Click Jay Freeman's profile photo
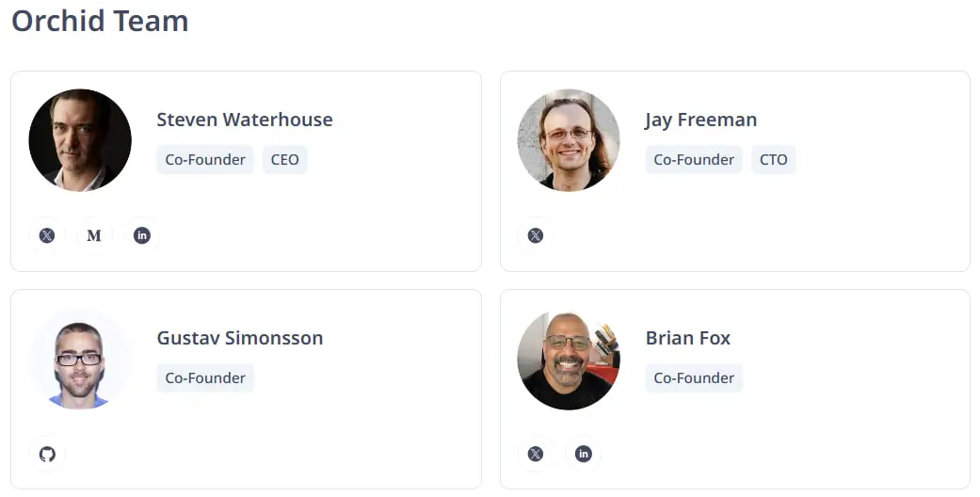This screenshot has height=497, width=980. (569, 140)
